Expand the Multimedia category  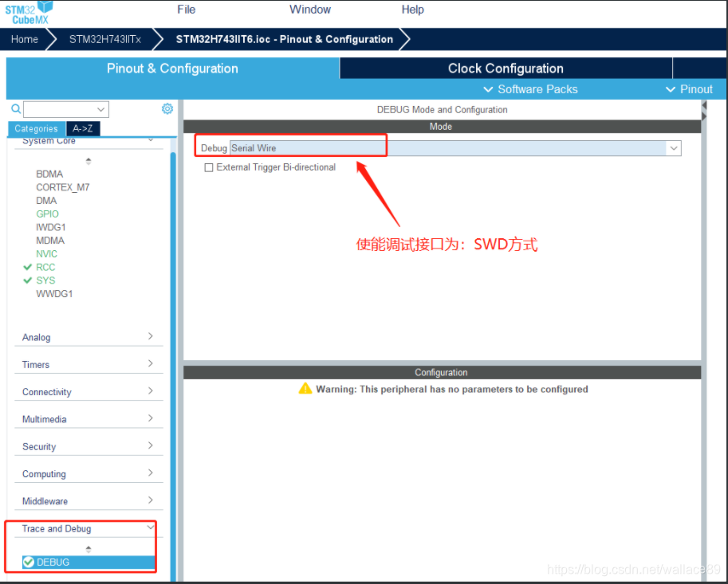point(151,418)
